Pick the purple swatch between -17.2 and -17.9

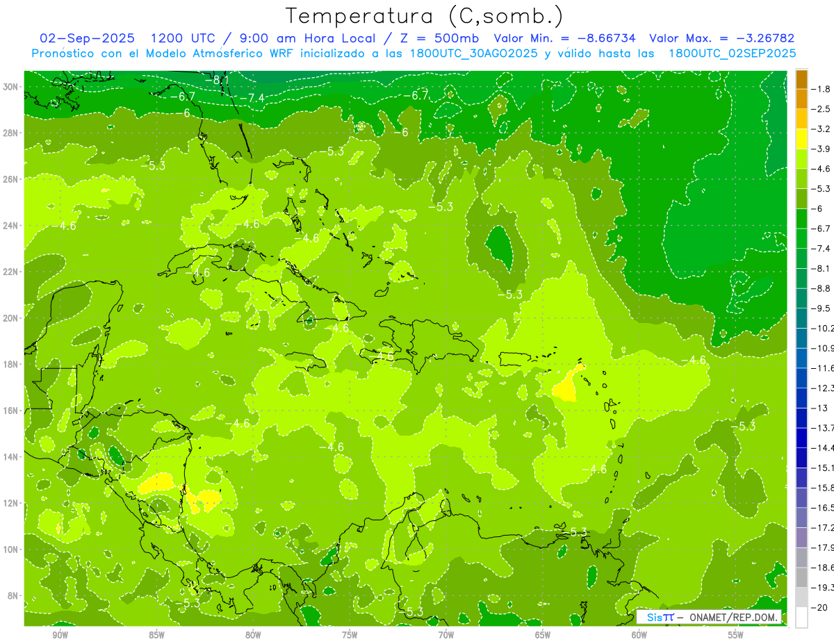tap(801, 538)
